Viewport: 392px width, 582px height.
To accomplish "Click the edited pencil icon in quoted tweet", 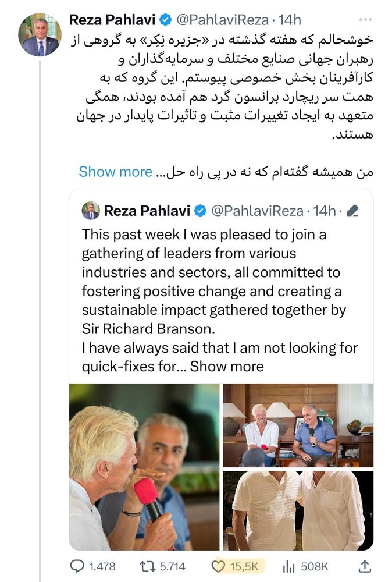I will [352, 211].
